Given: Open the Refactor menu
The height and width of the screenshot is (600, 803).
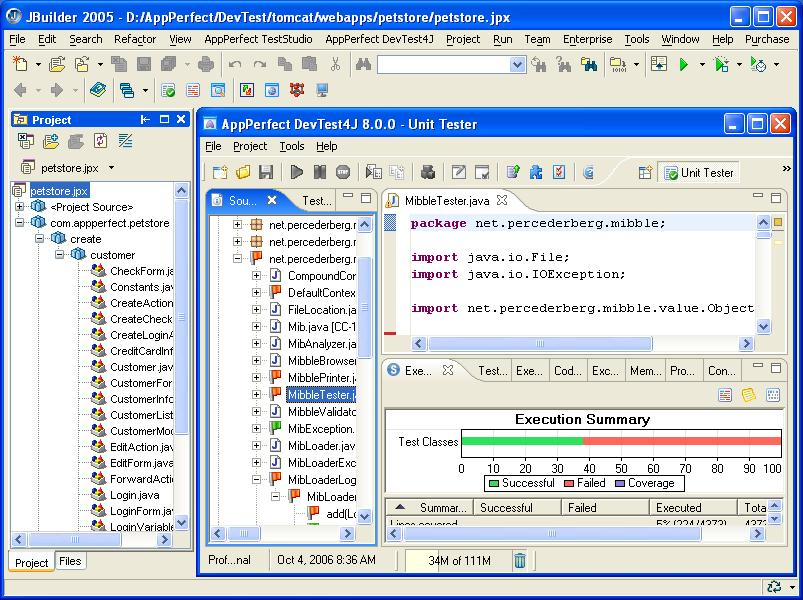Looking at the screenshot, I should pyautogui.click(x=135, y=39).
